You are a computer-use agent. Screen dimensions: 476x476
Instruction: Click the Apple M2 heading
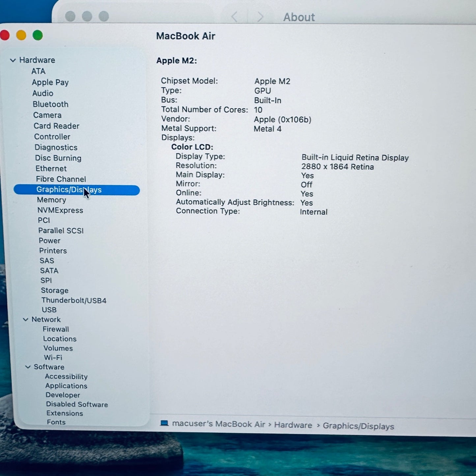177,61
